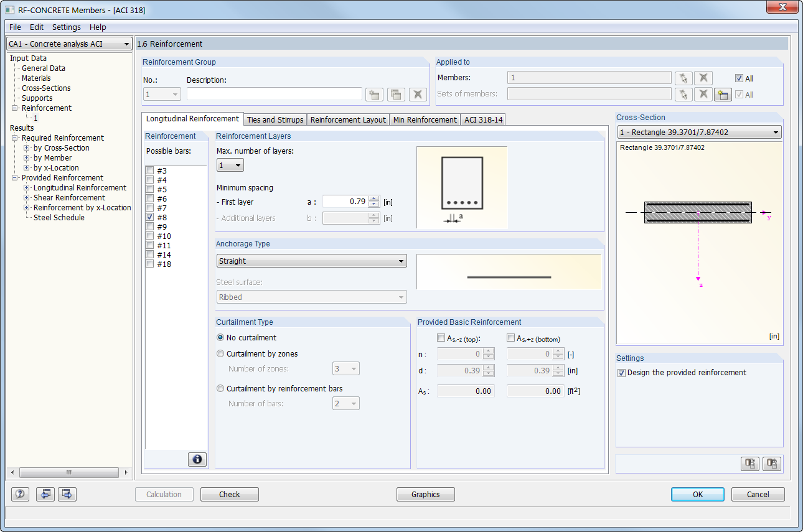Image resolution: width=803 pixels, height=532 pixels.
Task: Click the Cancel button
Action: tap(758, 495)
